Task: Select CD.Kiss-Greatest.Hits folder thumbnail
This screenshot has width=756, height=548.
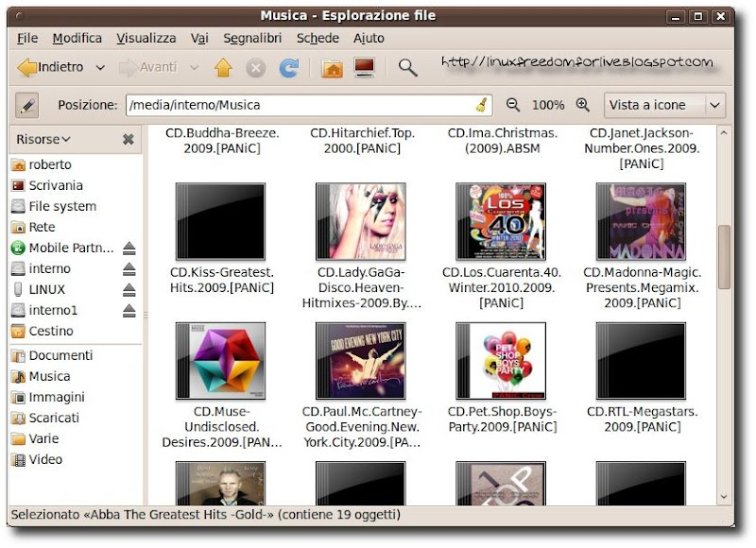Action: click(x=221, y=222)
